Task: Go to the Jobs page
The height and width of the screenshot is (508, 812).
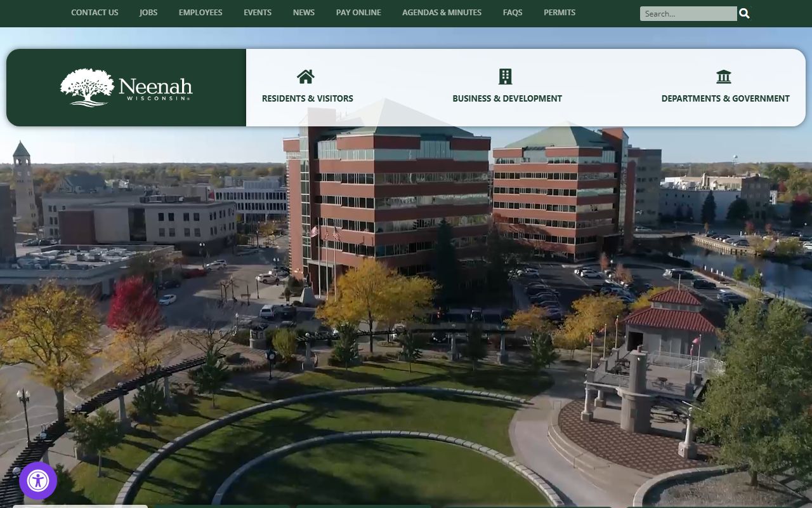Action: (x=148, y=13)
